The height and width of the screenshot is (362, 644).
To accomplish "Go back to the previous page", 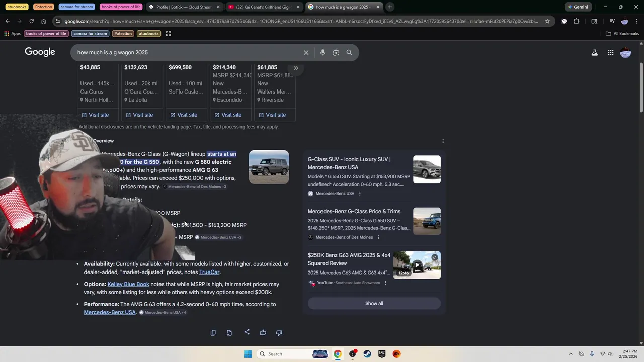I will 8,21.
